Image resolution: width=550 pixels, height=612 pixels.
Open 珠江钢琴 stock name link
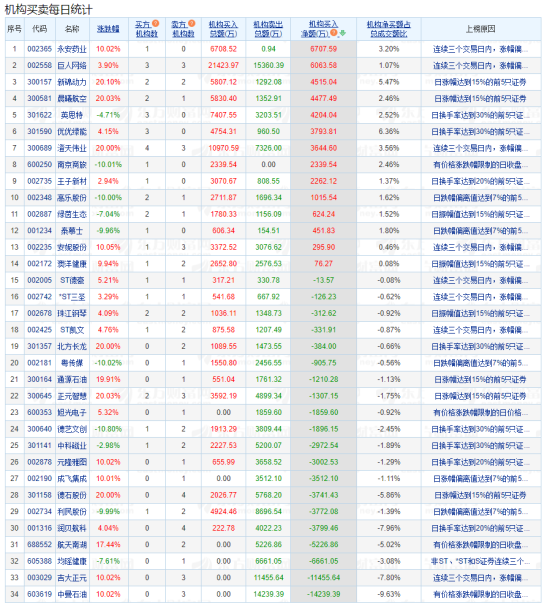(72, 313)
